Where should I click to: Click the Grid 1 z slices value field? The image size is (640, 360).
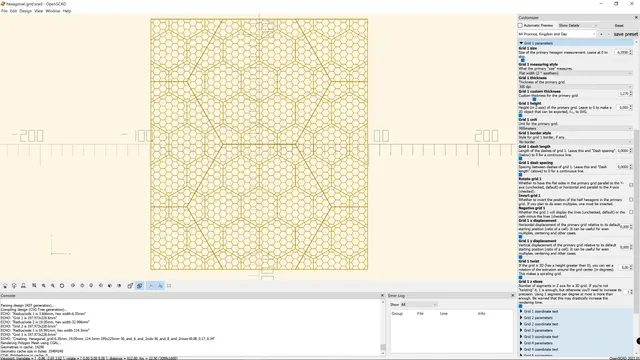click(x=627, y=292)
